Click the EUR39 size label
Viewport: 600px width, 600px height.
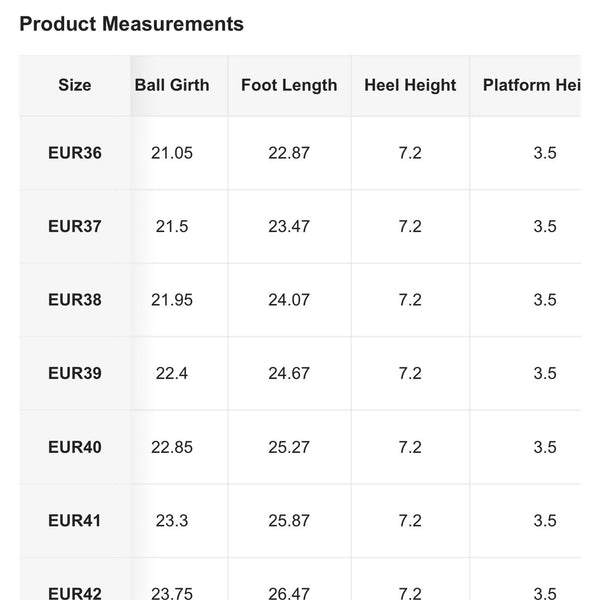(x=75, y=373)
